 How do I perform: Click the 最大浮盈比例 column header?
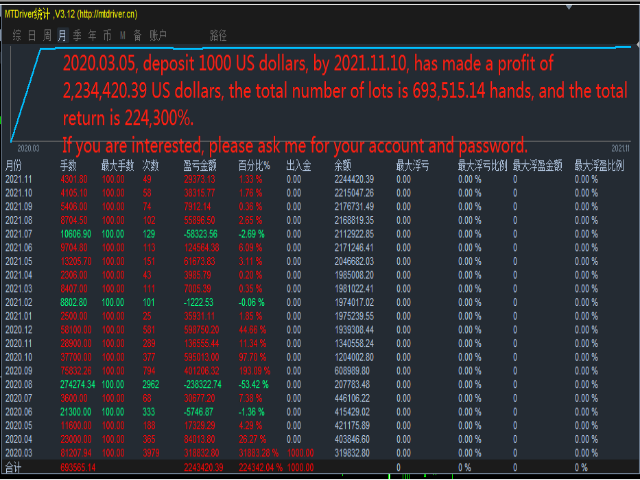pos(600,166)
